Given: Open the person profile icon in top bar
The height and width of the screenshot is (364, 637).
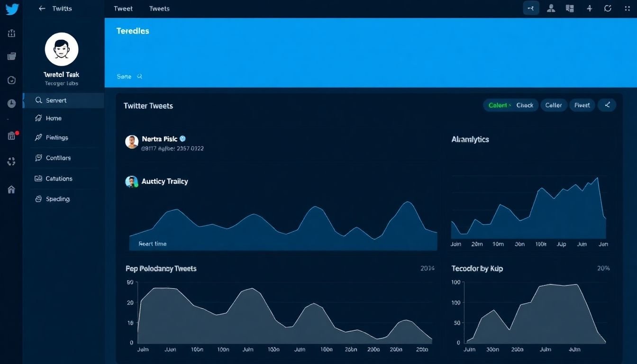Looking at the screenshot, I should (x=551, y=8).
